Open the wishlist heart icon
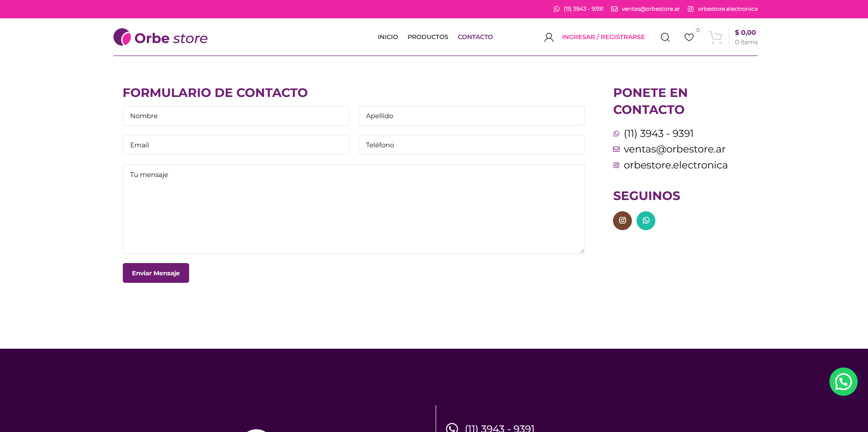Image resolution: width=868 pixels, height=432 pixels. click(x=689, y=37)
